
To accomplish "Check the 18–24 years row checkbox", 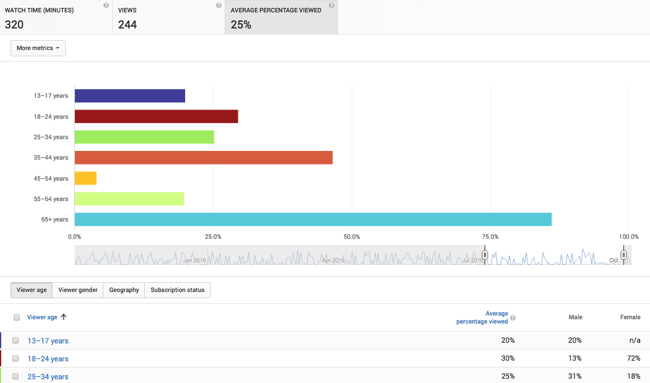I will click(15, 358).
